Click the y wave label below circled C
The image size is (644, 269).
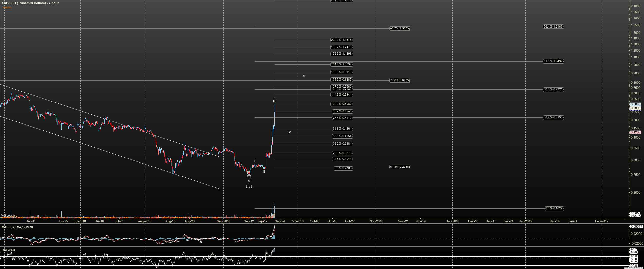pos(249,181)
